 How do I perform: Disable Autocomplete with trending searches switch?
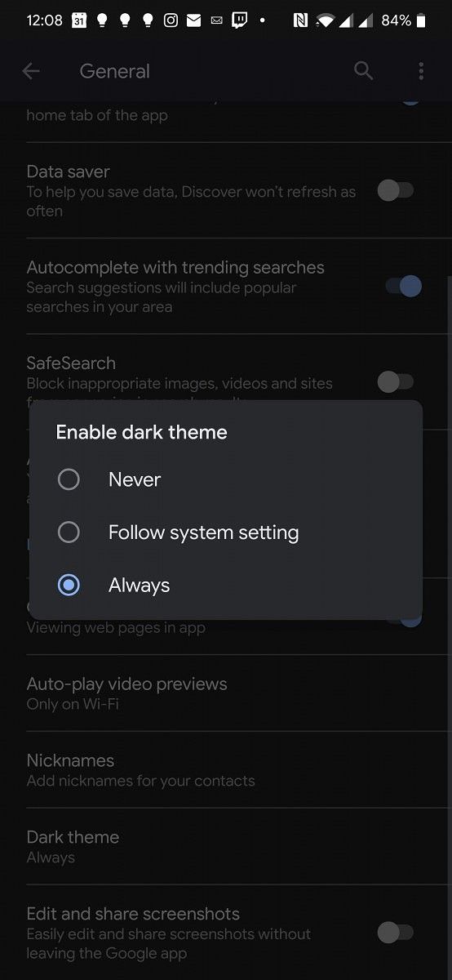pyautogui.click(x=403, y=287)
